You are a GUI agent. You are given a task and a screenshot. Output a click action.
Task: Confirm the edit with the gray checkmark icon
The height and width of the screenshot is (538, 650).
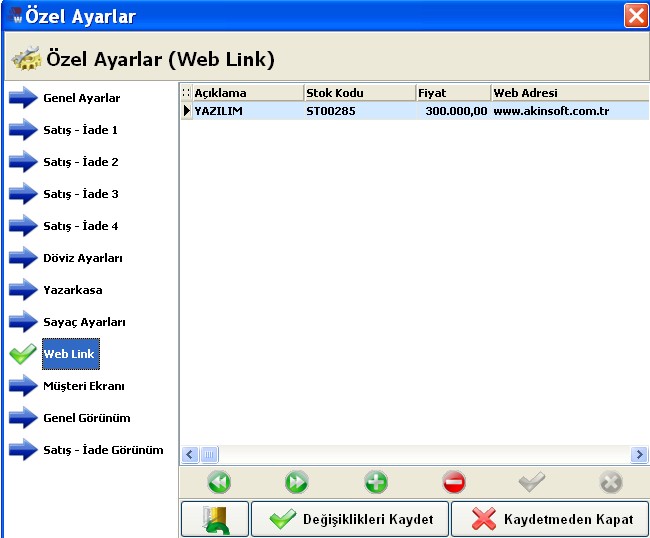[x=531, y=482]
